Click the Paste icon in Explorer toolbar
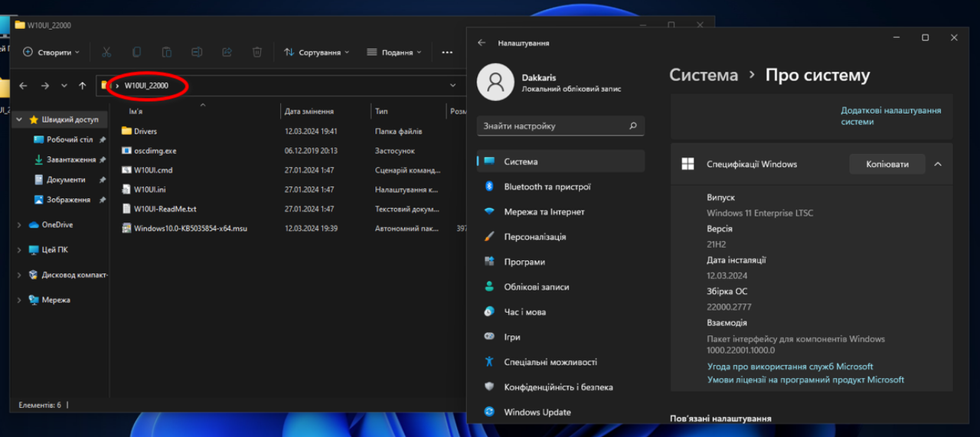980x437 pixels. tap(166, 52)
